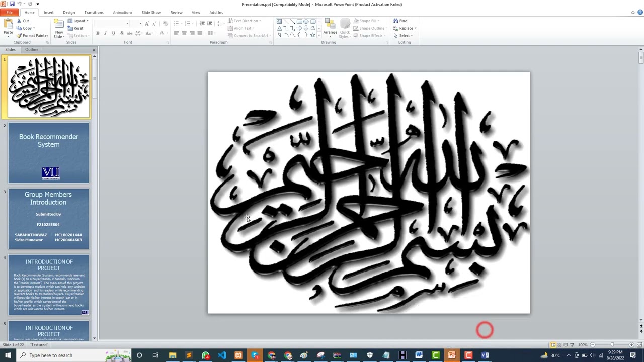Image resolution: width=644 pixels, height=362 pixels.
Task: Switch to Outline pane tab
Action: pyautogui.click(x=32, y=50)
